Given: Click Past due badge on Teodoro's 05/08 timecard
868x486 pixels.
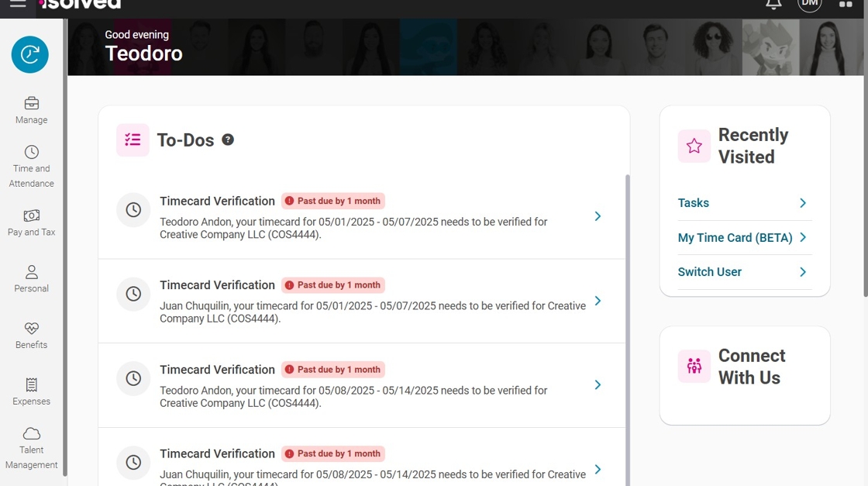Looking at the screenshot, I should (x=333, y=369).
